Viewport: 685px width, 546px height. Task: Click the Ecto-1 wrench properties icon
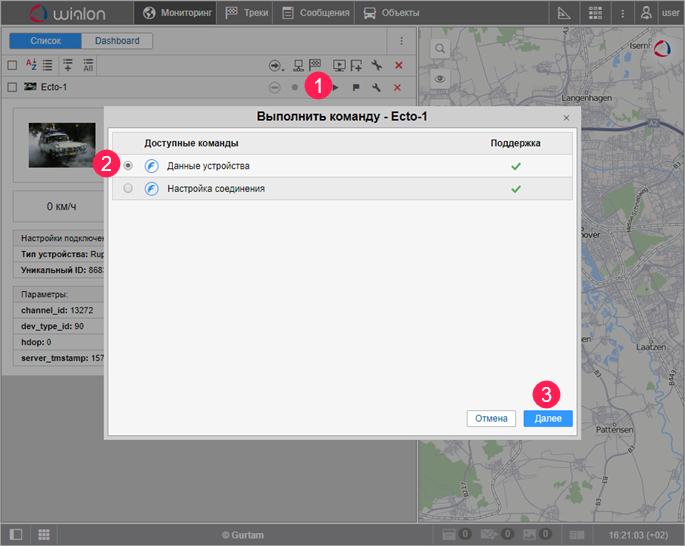pyautogui.click(x=377, y=87)
